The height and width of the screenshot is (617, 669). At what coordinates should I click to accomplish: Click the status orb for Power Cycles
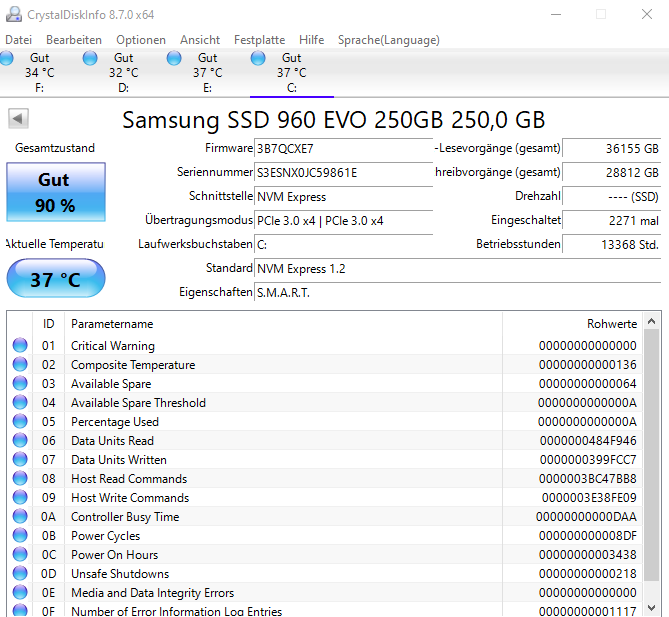pos(20,535)
